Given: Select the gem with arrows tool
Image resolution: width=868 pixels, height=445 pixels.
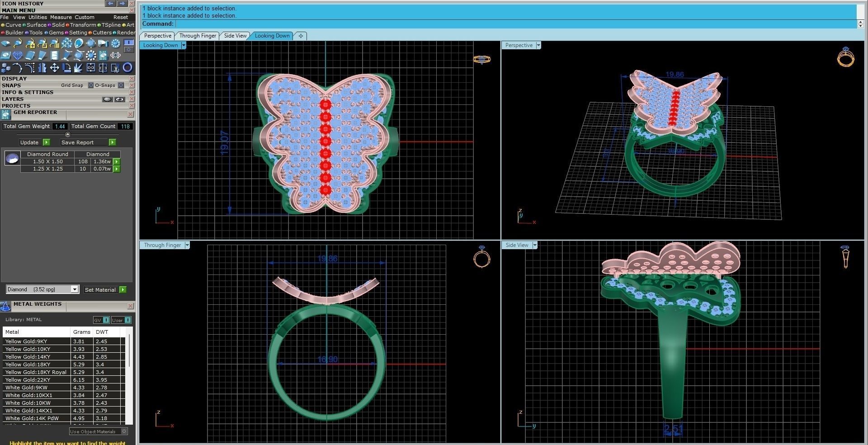Looking at the screenshot, I should (x=91, y=43).
